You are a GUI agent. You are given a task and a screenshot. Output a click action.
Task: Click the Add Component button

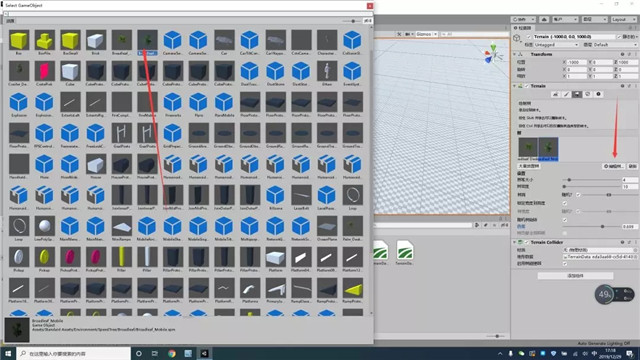click(576, 276)
